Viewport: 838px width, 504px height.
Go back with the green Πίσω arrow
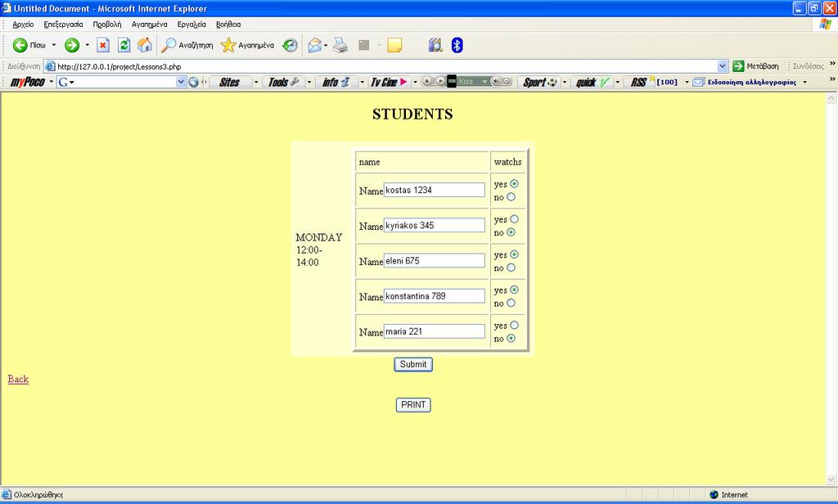20,46
